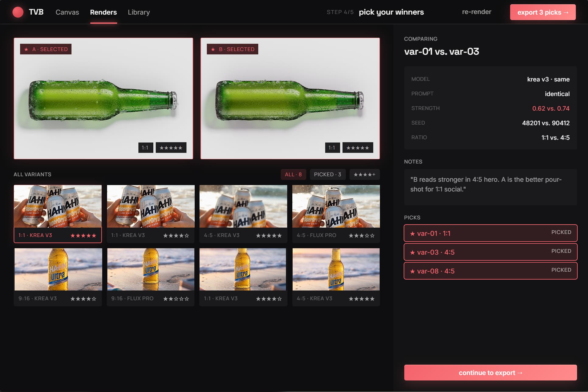
Task: Click the star icon beside var-03 · 4:5
Action: click(x=412, y=252)
